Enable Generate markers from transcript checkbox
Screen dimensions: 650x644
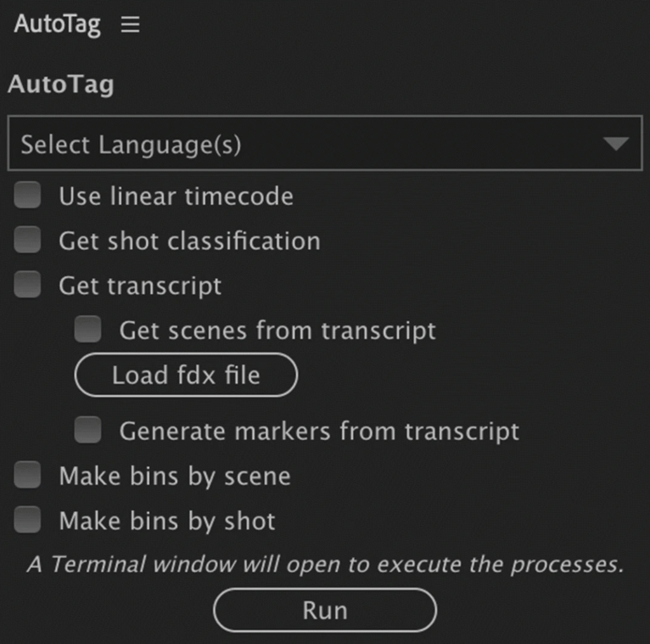click(x=88, y=431)
